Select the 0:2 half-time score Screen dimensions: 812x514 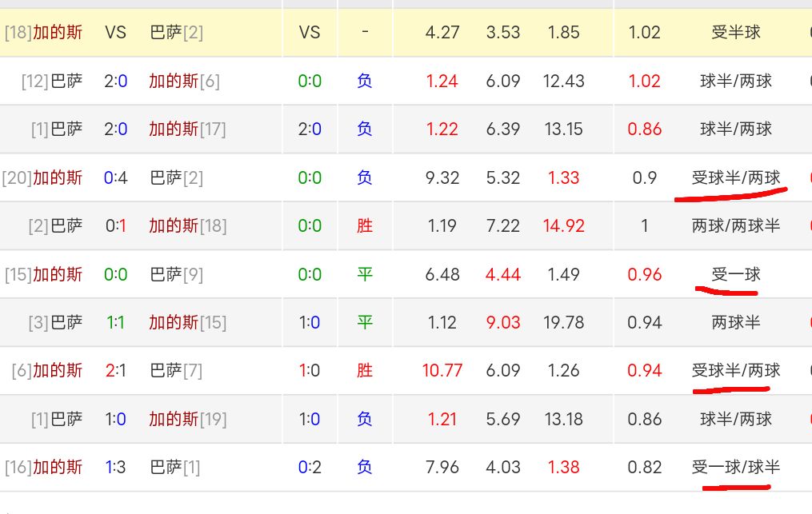(x=310, y=467)
